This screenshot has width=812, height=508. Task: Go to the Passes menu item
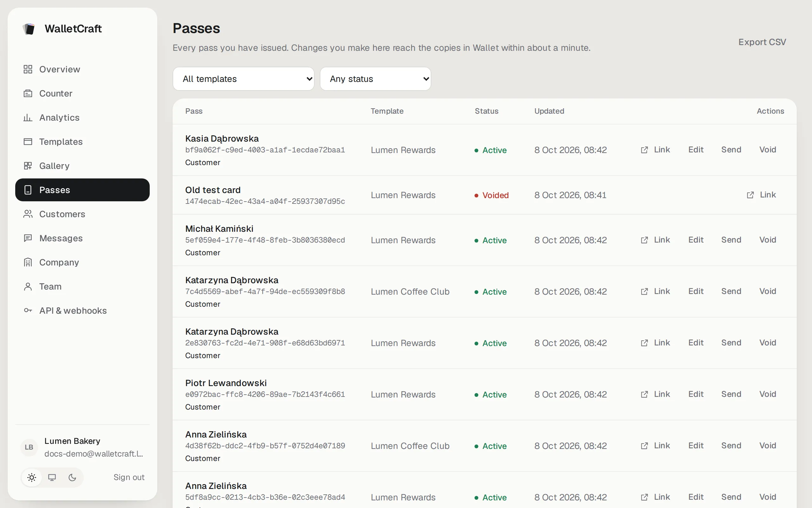(x=82, y=190)
